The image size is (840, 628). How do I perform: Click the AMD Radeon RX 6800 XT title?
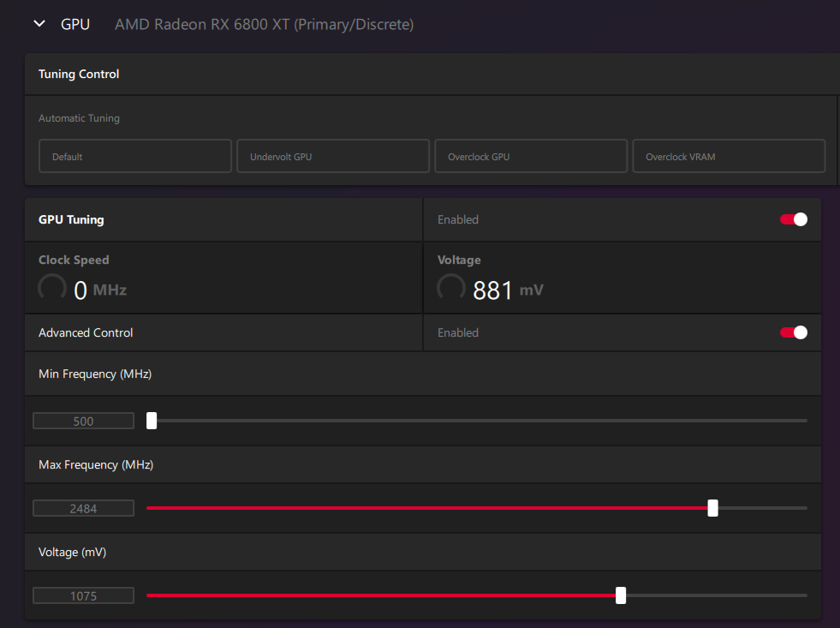[264, 24]
